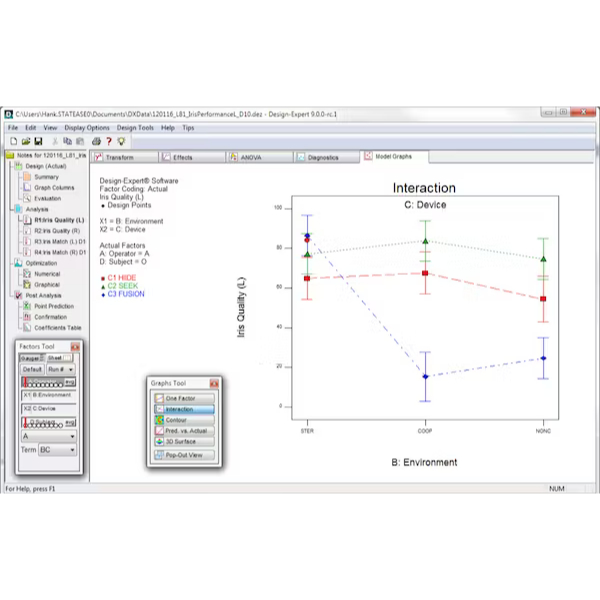Open the Display Options menu
Viewport: 600px width, 600px height.
pyautogui.click(x=87, y=128)
